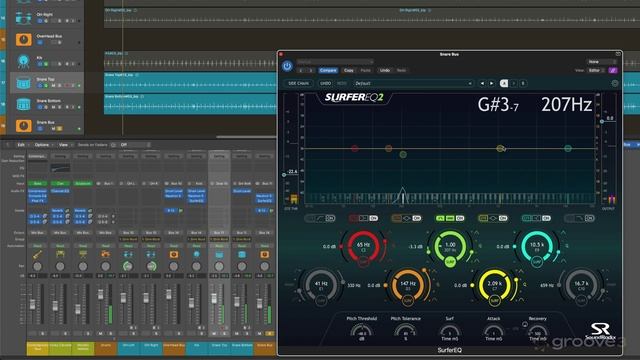Select the high-pass filter slope icon
640x360 pixels.
click(320, 218)
